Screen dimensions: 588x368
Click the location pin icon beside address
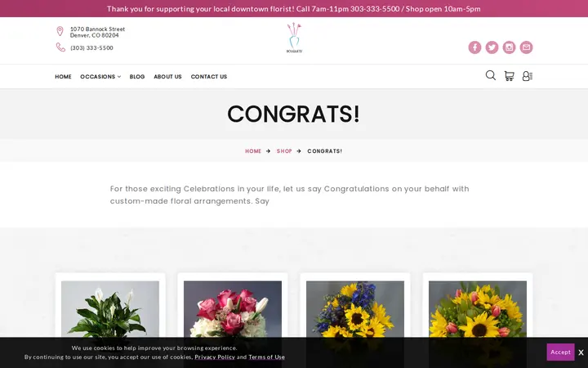[60, 31]
